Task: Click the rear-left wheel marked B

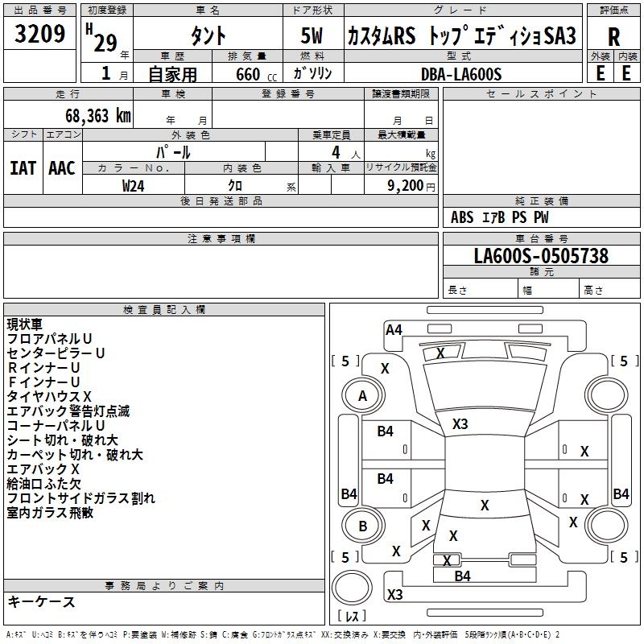Action: (362, 526)
